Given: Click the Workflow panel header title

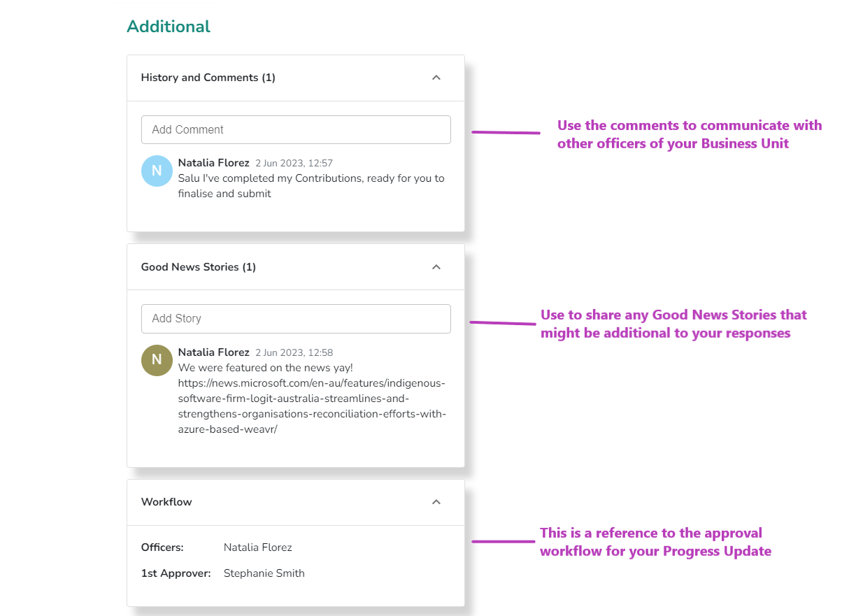Looking at the screenshot, I should pyautogui.click(x=166, y=502).
